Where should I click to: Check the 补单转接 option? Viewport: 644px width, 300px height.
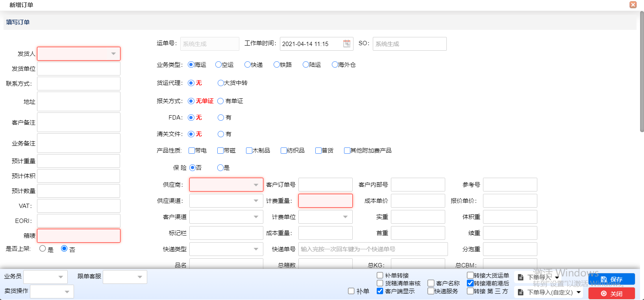380,275
